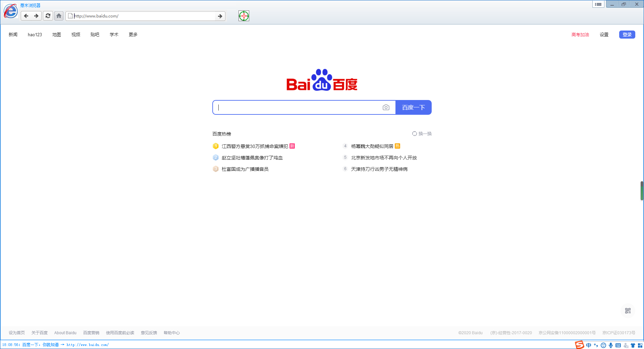Click the camera image search icon

point(386,107)
